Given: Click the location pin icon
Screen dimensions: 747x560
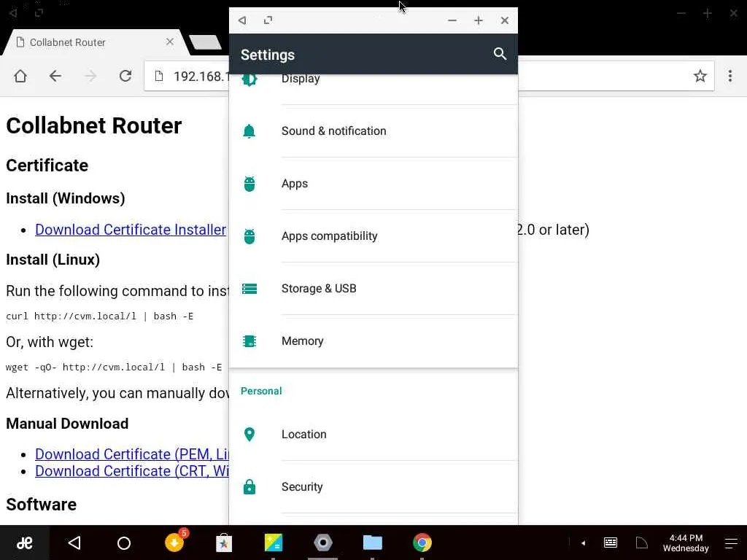Looking at the screenshot, I should [x=249, y=435].
